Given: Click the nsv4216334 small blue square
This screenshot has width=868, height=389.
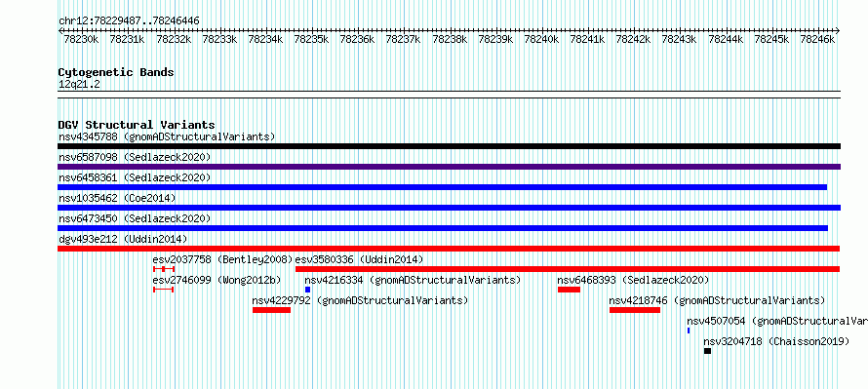Looking at the screenshot, I should [308, 290].
